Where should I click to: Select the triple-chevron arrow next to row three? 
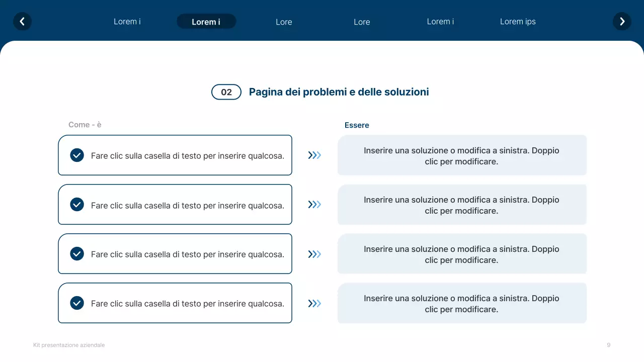(x=315, y=254)
